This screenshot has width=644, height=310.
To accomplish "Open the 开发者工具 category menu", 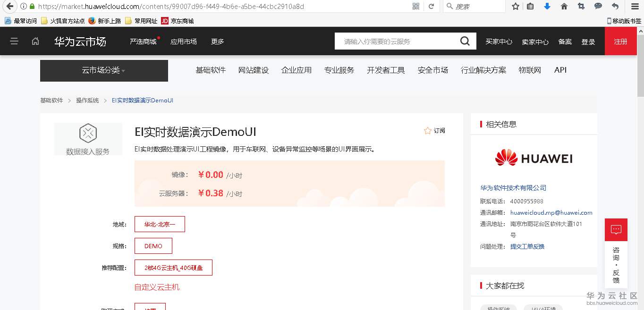I will 386,70.
